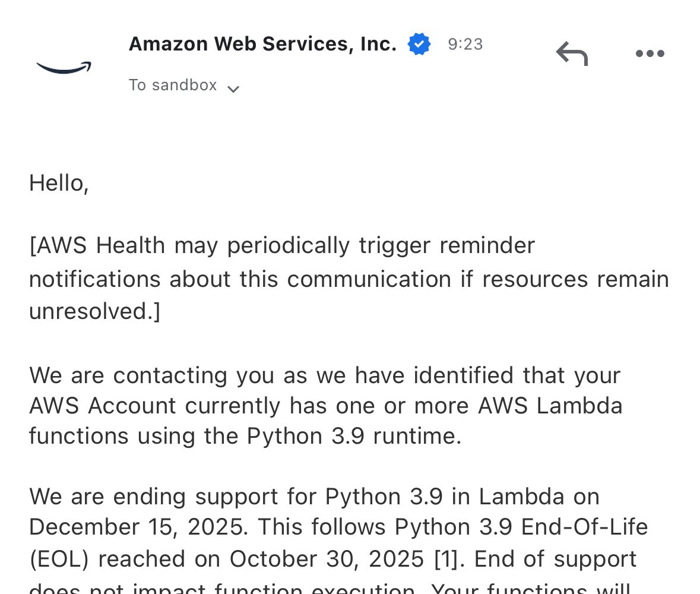Screen dimensions: 700x594
Task: Click the partially visible last body line
Action: click(x=330, y=587)
